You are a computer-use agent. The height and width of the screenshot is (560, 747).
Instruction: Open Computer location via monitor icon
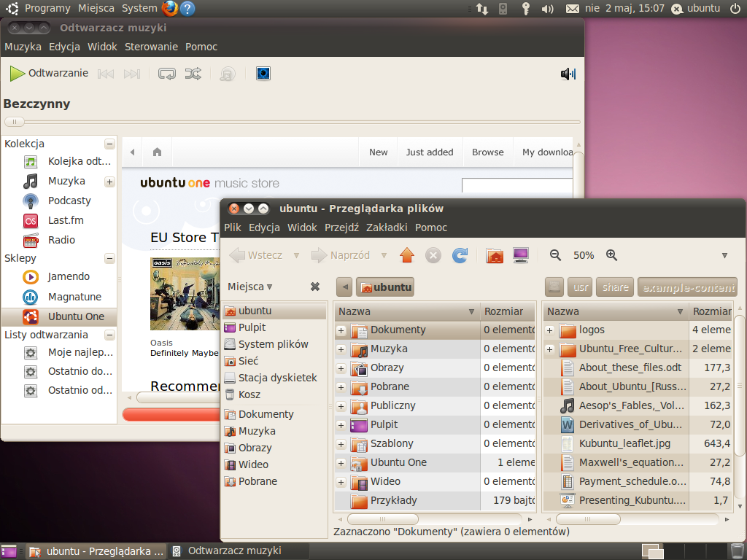521,255
